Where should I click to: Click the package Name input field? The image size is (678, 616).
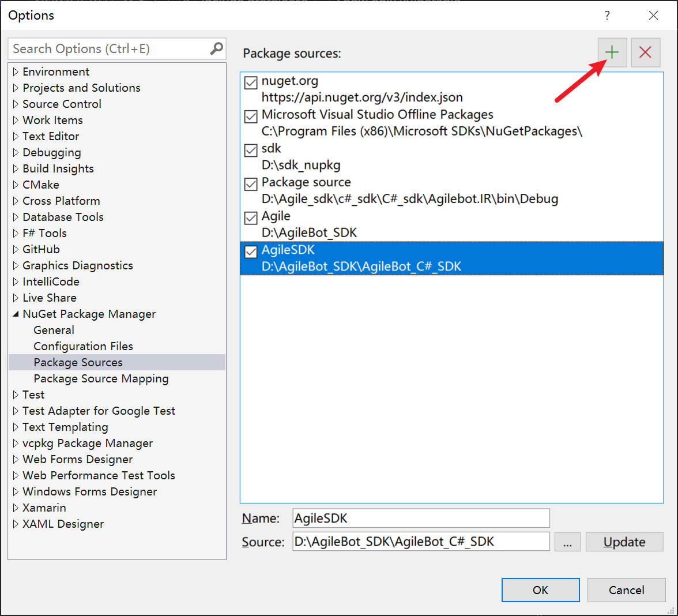point(421,518)
